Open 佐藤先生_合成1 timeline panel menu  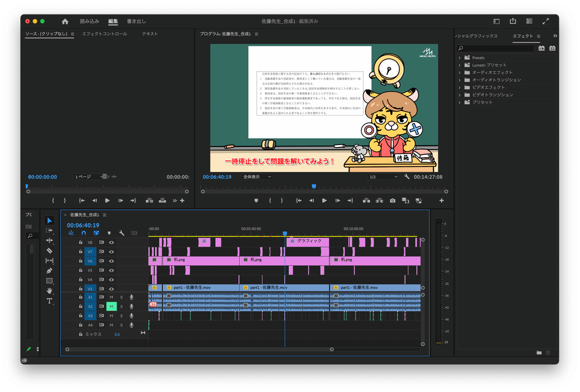[104, 215]
